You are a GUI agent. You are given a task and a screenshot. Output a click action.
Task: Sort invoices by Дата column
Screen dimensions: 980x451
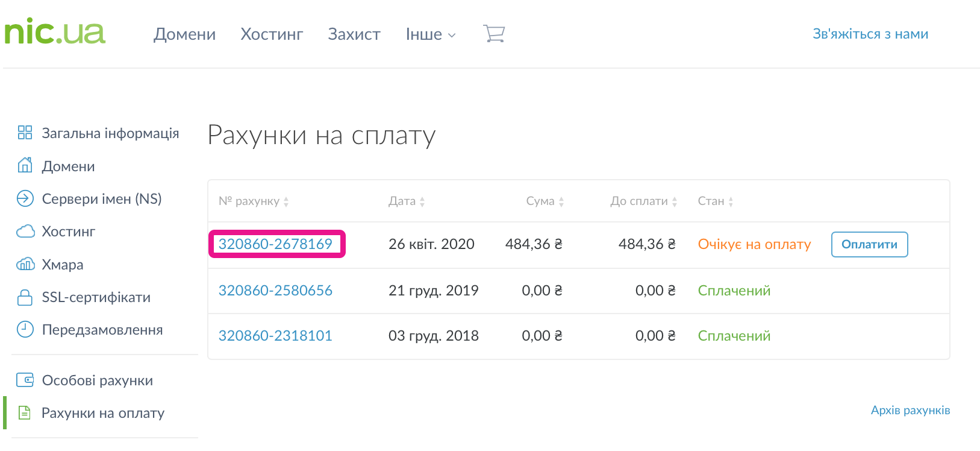tap(407, 201)
